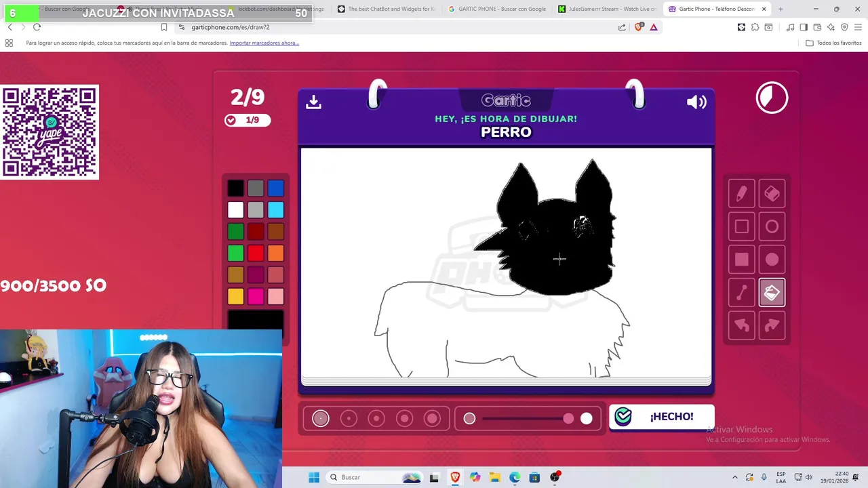Open File Explorer from the taskbar
Viewport: 868px width, 488px height.
tap(494, 477)
